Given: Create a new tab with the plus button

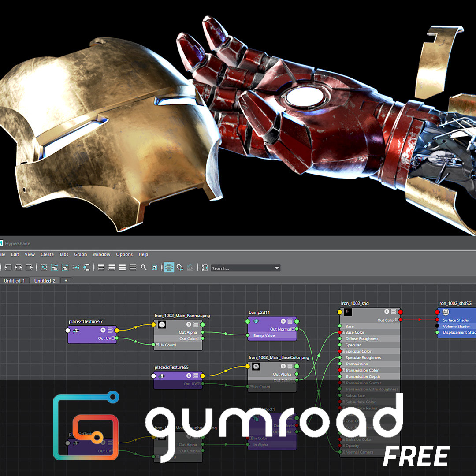Looking at the screenshot, I should click(x=65, y=280).
